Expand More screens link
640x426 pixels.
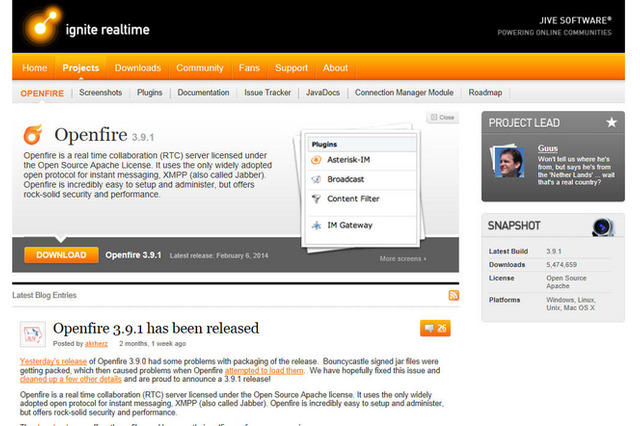402,258
